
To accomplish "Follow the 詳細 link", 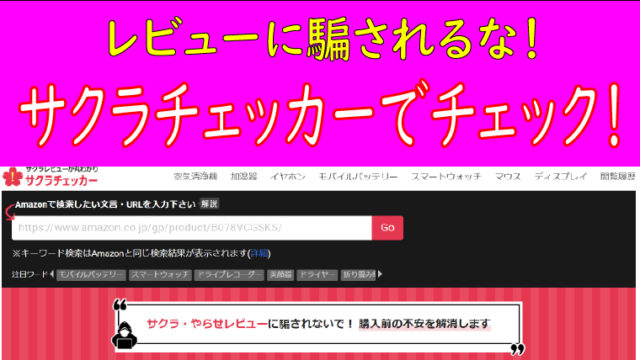I will 259,253.
